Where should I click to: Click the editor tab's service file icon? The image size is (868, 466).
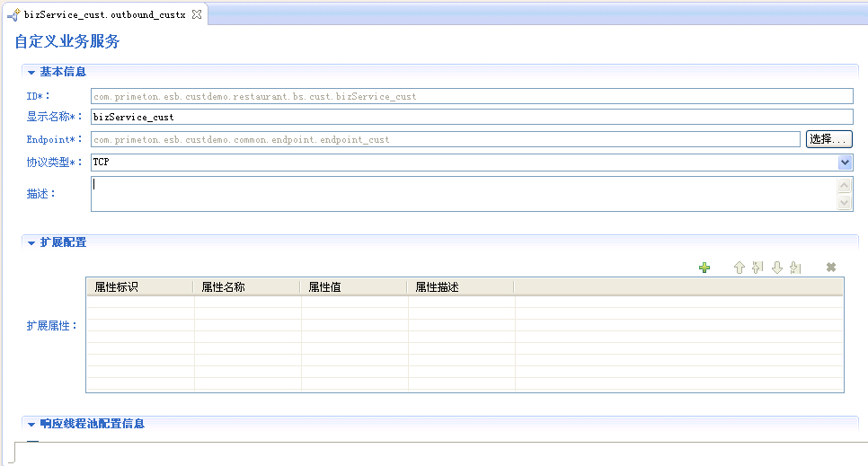pyautogui.click(x=13, y=15)
